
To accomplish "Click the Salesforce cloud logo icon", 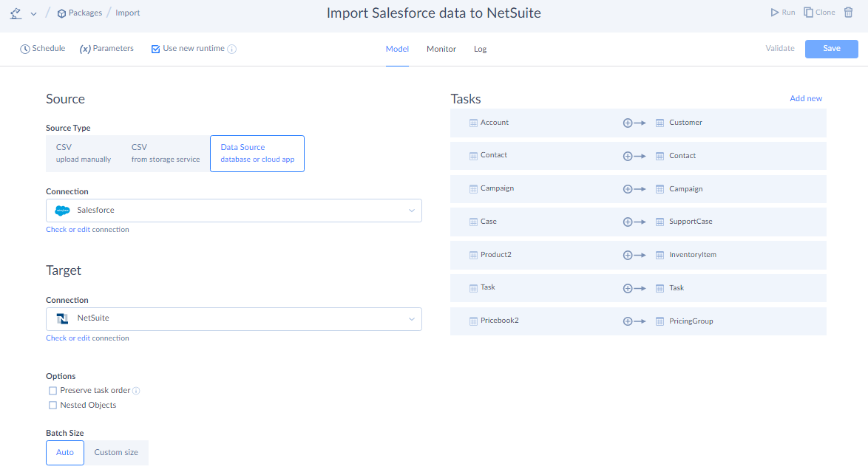I will (x=63, y=210).
